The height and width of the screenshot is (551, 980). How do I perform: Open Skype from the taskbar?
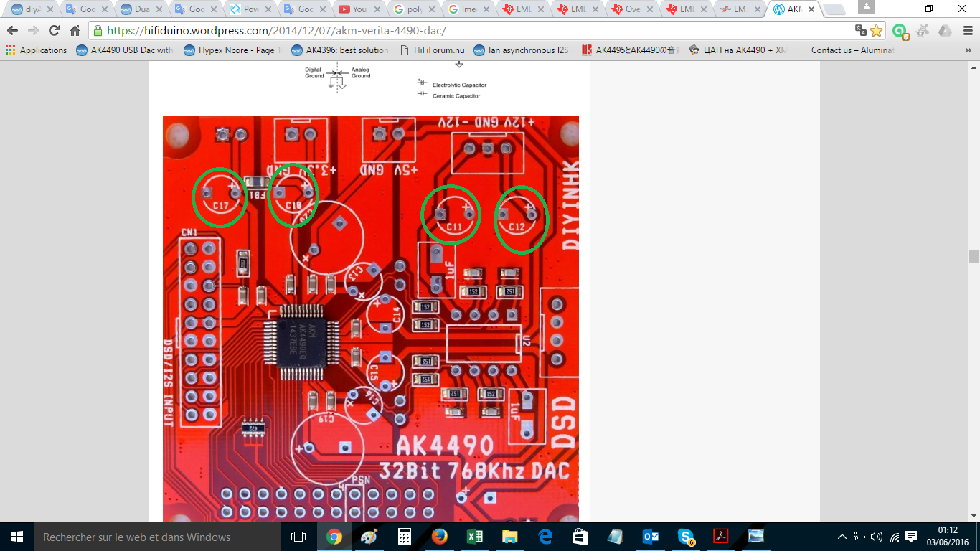[x=685, y=537]
